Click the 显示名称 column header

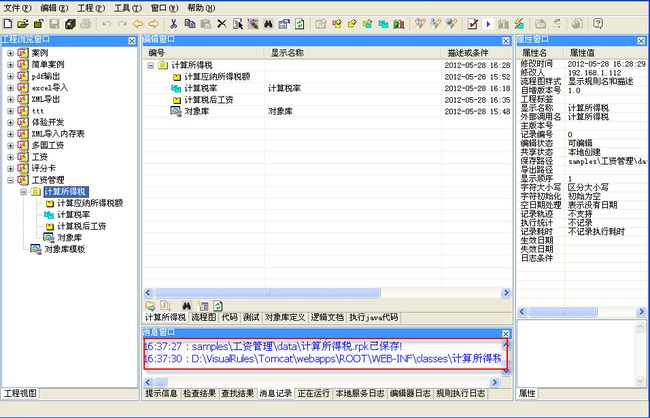click(287, 53)
